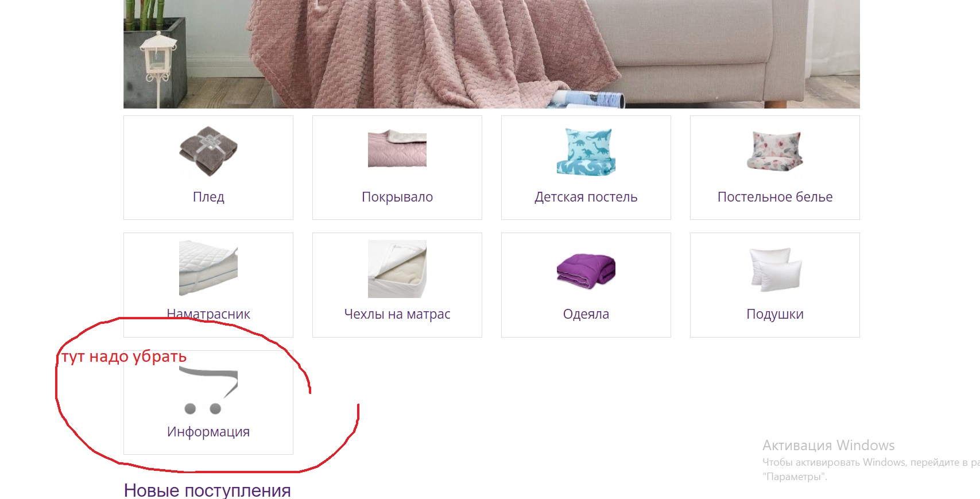
Task: Click the purple duvet image
Action: [x=586, y=271]
